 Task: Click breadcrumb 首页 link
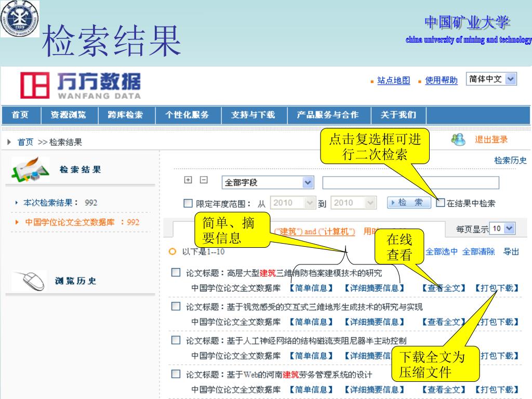pos(25,142)
